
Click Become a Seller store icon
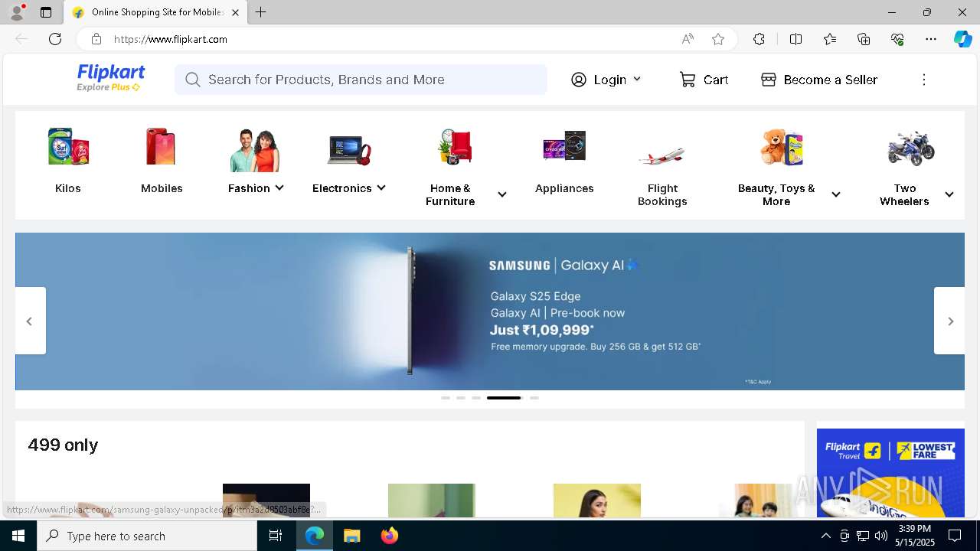click(x=769, y=80)
